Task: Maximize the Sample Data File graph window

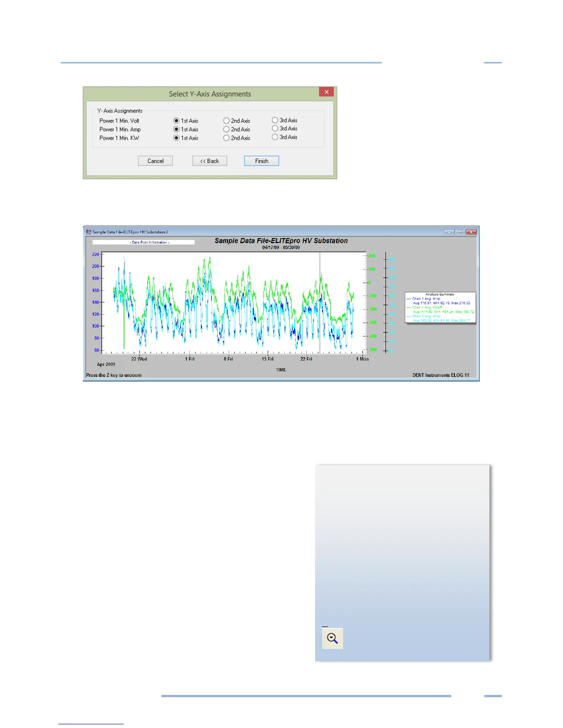Action: tap(460, 232)
